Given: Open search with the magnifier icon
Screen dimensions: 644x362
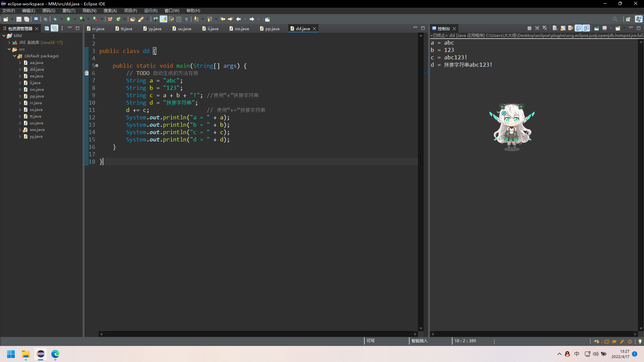Looking at the screenshot, I should click(615, 19).
